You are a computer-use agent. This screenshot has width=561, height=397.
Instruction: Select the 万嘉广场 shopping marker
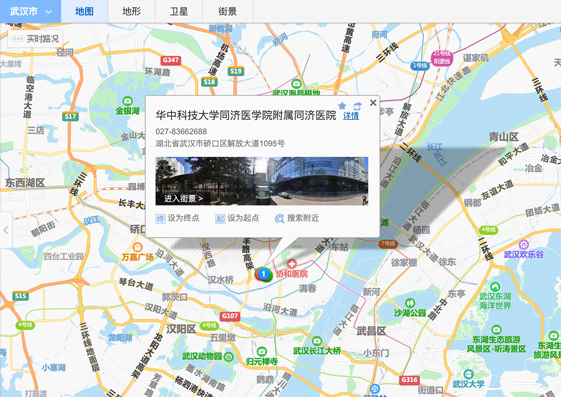click(137, 247)
